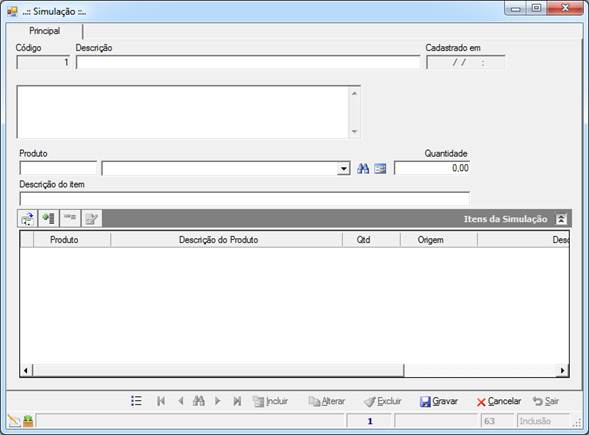Click the refresh items icon above the grid
The height and width of the screenshot is (435, 589).
[x=27, y=219]
